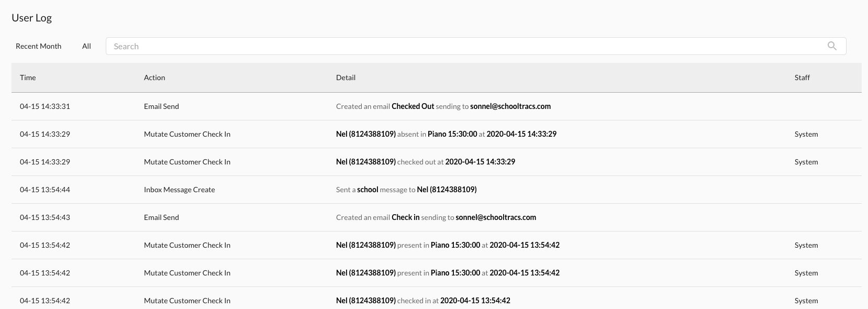Viewport: 868px width, 309px height.
Task: Select the Recent Month filter
Action: (x=38, y=46)
